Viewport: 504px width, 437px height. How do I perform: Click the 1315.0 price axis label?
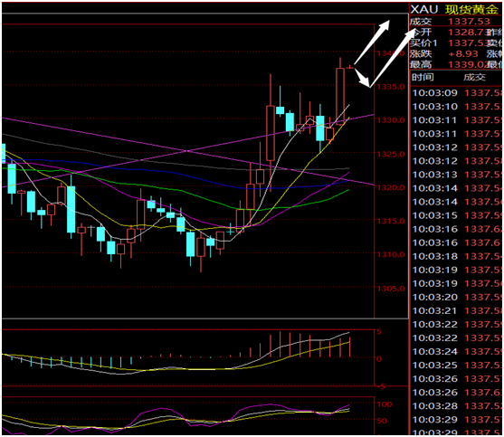click(391, 221)
